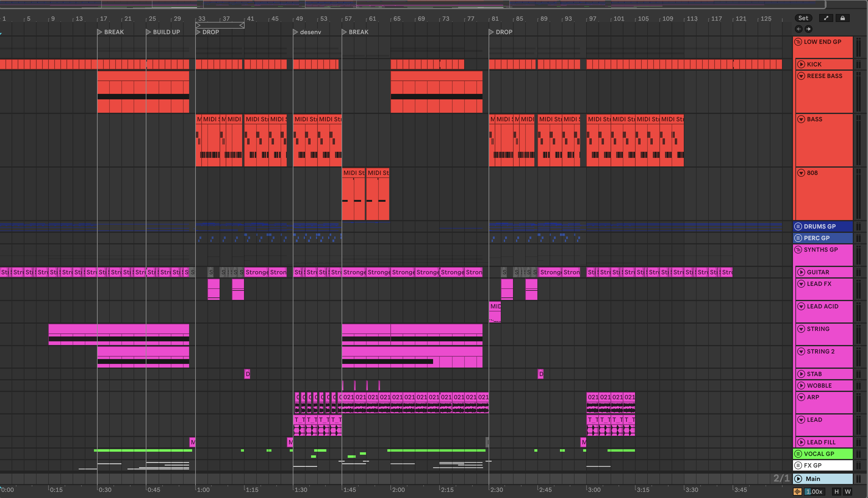Click the LOW END GP group icon
868x498 pixels.
(798, 42)
